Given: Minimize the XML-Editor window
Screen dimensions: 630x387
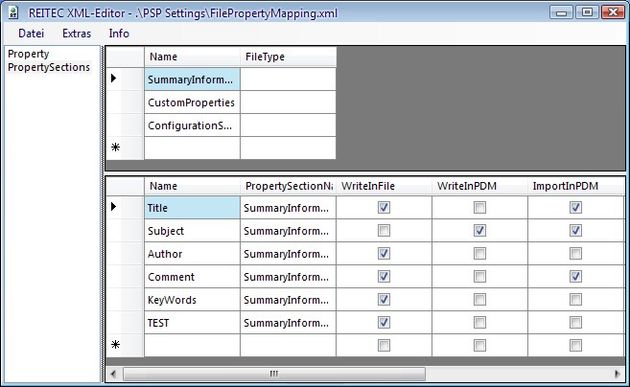Looking at the screenshot, I should point(561,12).
